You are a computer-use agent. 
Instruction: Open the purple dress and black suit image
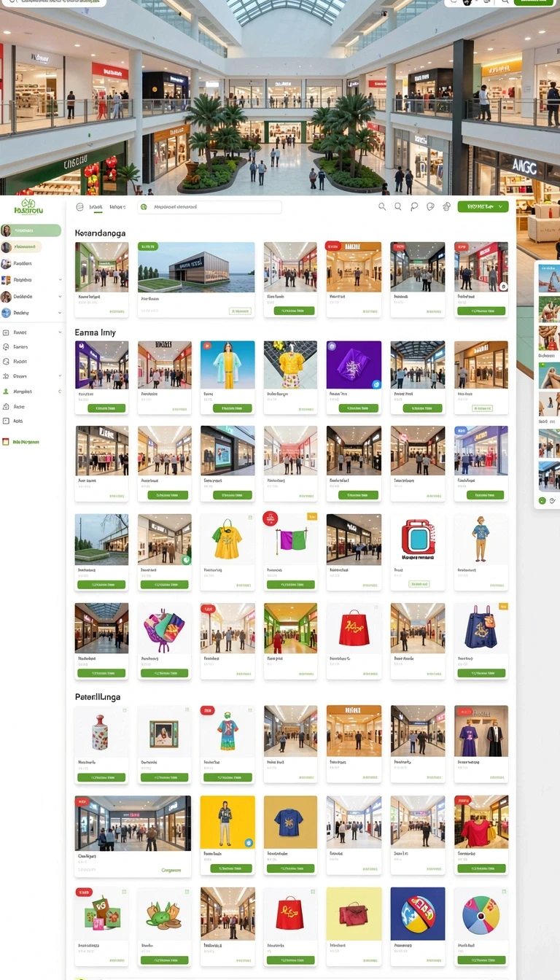coord(481,731)
